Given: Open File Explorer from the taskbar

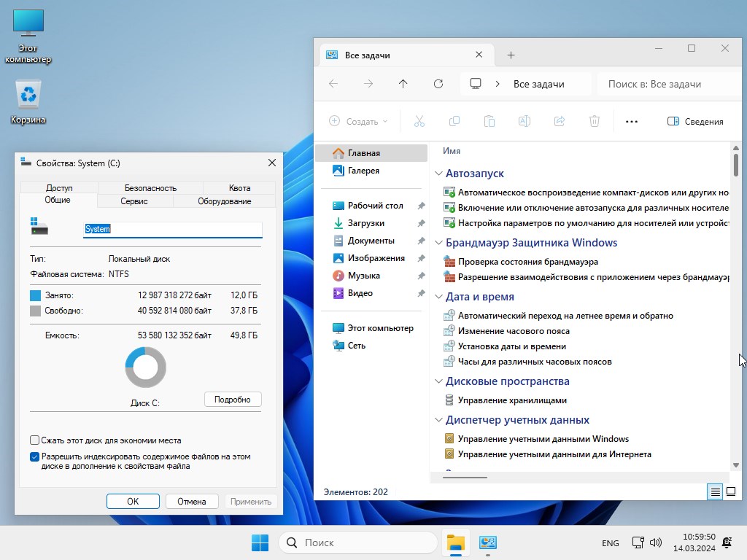Looking at the screenshot, I should click(456, 542).
